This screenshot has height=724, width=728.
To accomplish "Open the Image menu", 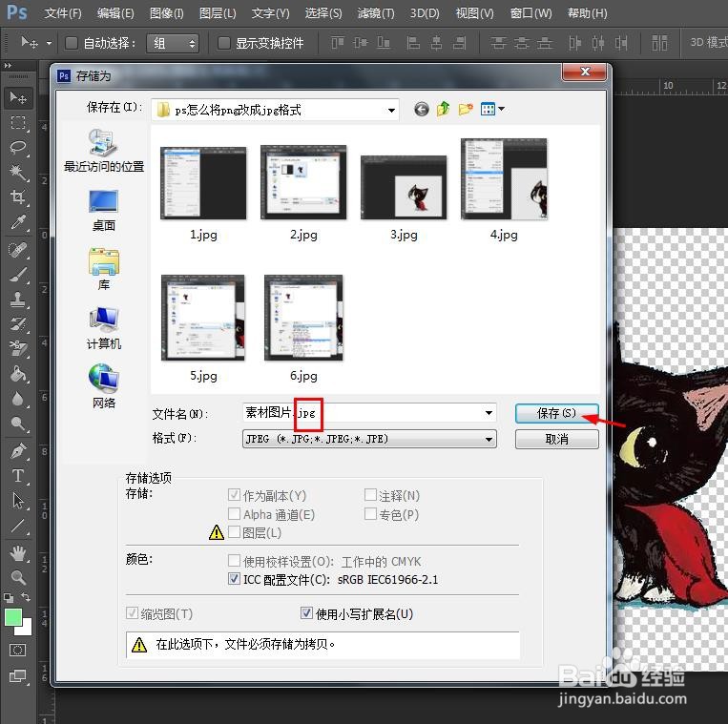I will (166, 13).
